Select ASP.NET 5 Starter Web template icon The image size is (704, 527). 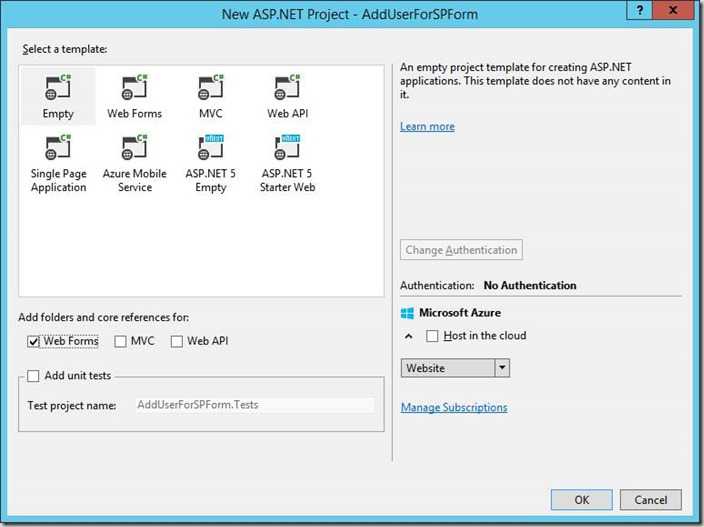pos(287,147)
